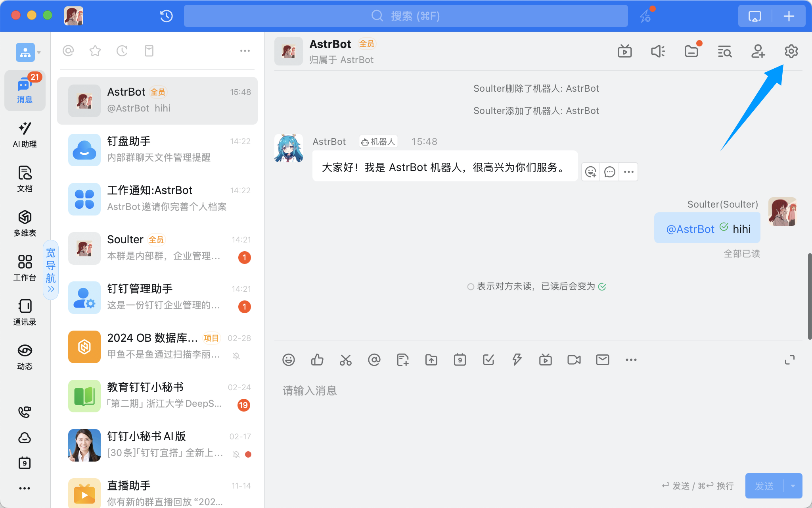812x508 pixels.
Task: Open the group files folder icon
Action: pyautogui.click(x=691, y=51)
